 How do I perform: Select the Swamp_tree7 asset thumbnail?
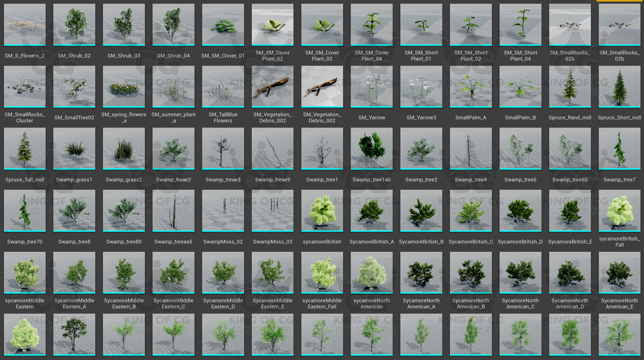pos(619,149)
